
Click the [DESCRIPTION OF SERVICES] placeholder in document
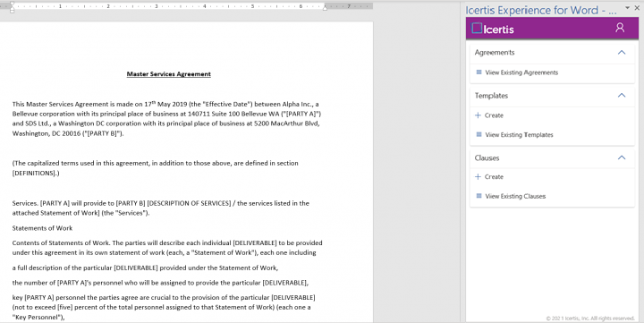pos(189,203)
